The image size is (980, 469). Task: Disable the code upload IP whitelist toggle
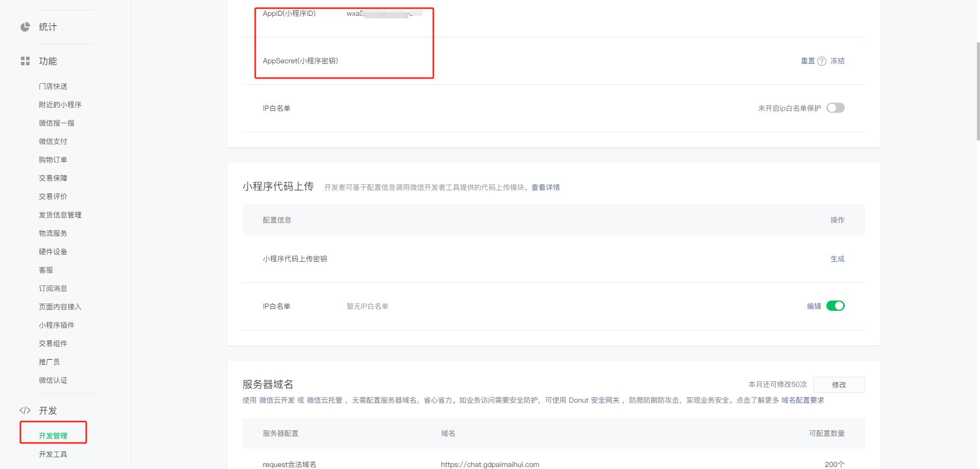(836, 306)
